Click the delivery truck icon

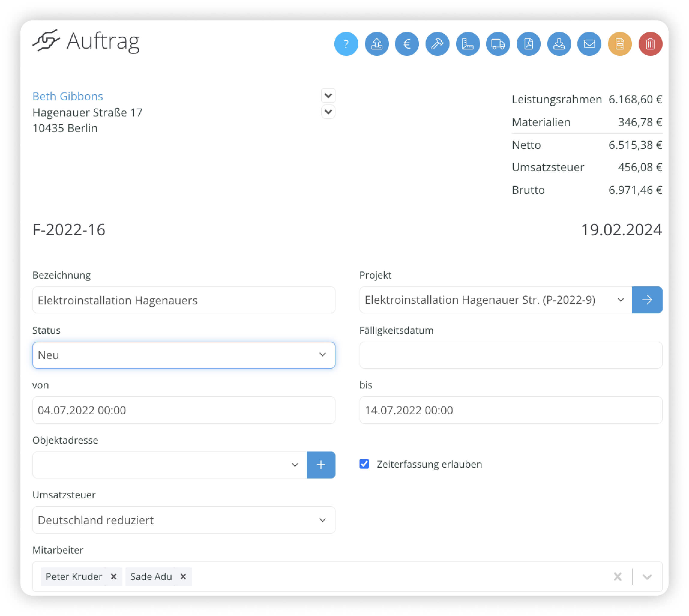[498, 44]
